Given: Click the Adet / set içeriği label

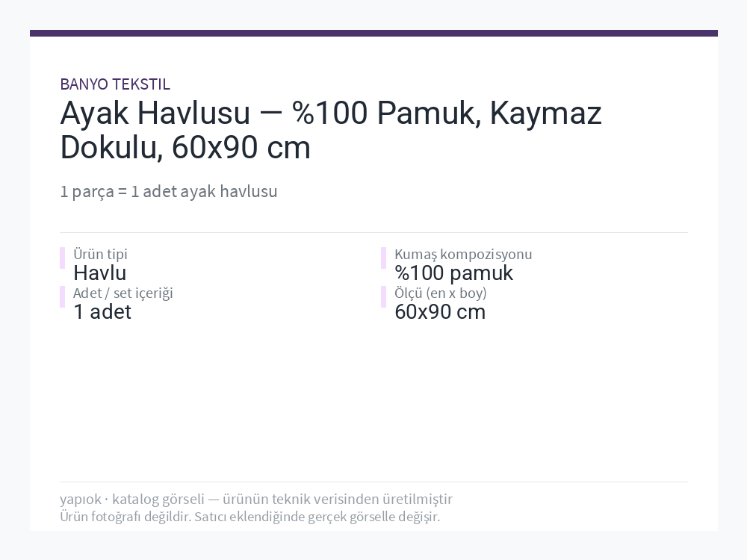Looking at the screenshot, I should click(x=123, y=293).
